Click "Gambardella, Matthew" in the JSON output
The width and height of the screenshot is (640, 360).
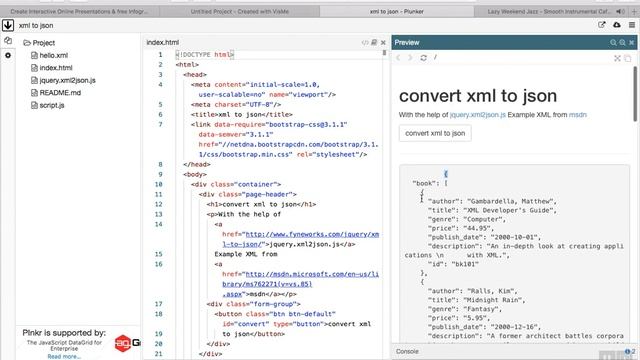tap(511, 201)
